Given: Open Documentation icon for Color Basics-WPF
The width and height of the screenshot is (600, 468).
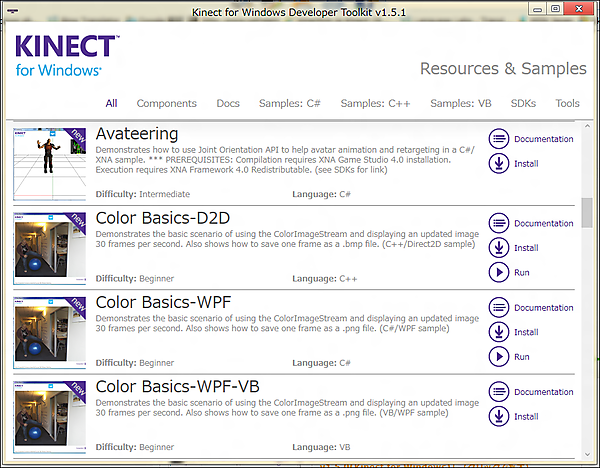Looking at the screenshot, I should [x=499, y=307].
